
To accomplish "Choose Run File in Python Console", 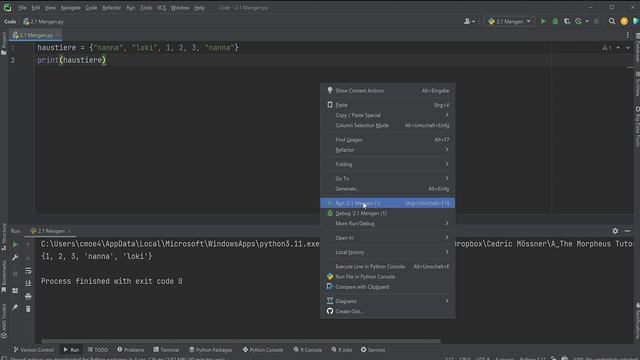I will [x=387, y=277].
